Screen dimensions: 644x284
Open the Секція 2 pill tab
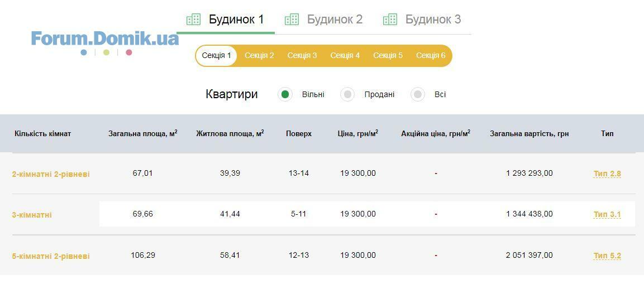point(259,56)
